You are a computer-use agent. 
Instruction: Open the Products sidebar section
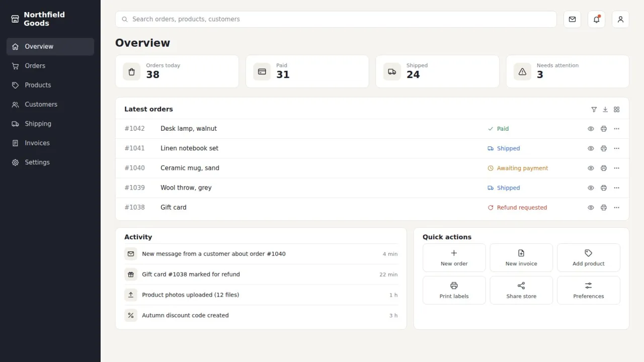coord(50,85)
